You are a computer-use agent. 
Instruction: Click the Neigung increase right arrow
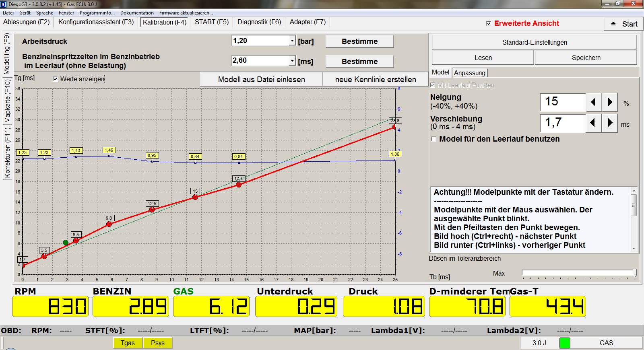pos(610,102)
